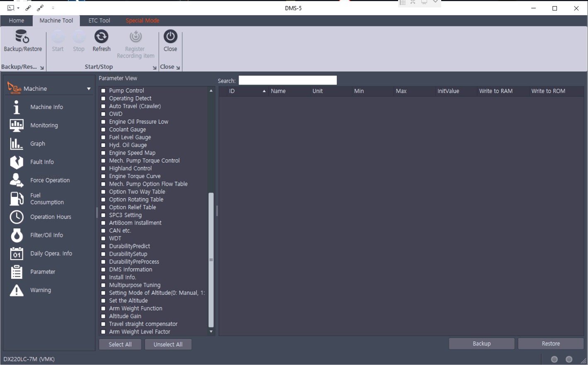
Task: Click the InitValue column header
Action: 455,91
